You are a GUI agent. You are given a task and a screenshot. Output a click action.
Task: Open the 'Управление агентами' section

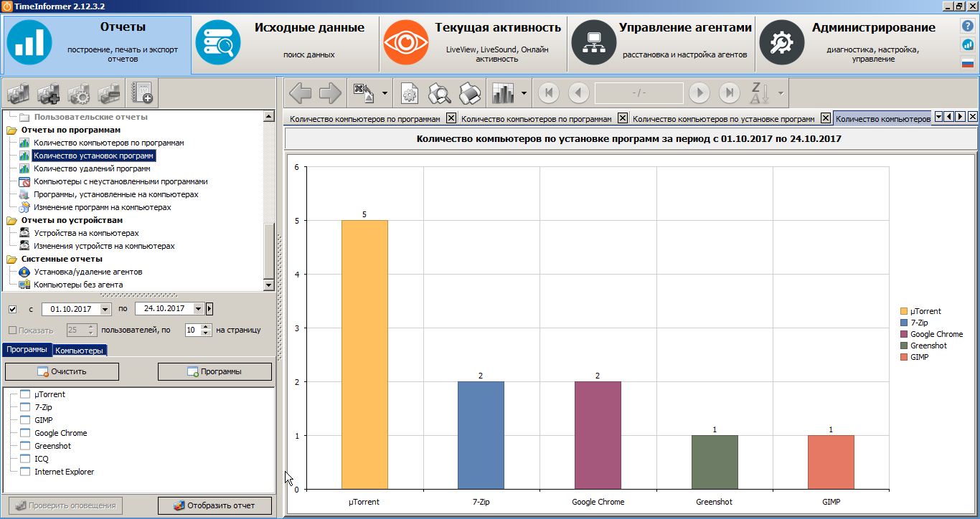pos(661,44)
